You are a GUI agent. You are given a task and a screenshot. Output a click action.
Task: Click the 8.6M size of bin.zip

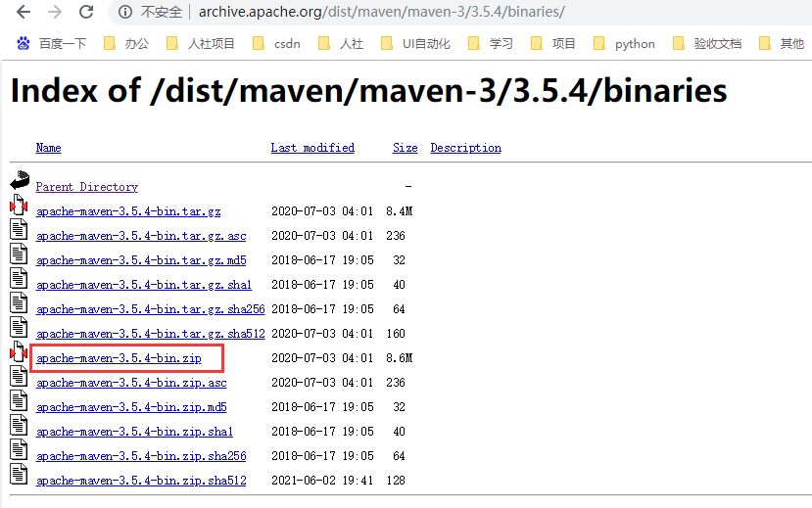pos(400,358)
